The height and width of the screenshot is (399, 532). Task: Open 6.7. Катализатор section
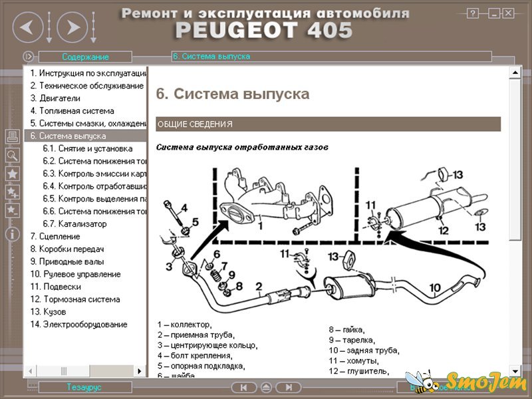(x=74, y=223)
